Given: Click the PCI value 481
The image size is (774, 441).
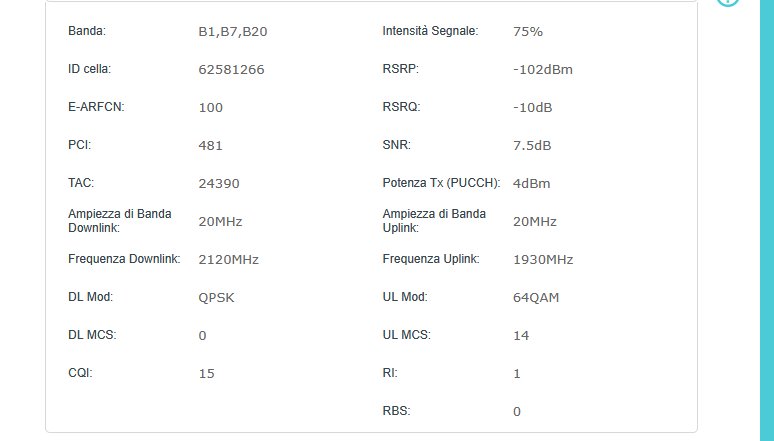Looking at the screenshot, I should pos(210,146).
